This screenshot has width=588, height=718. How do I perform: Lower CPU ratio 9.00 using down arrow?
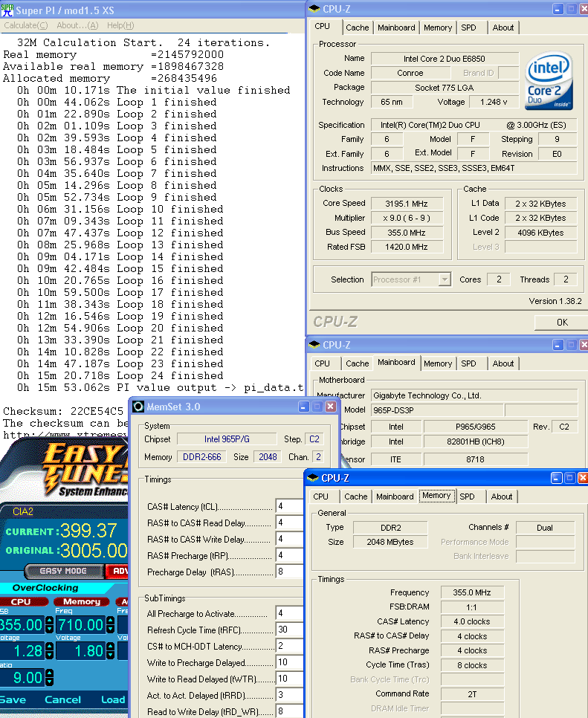point(49,682)
